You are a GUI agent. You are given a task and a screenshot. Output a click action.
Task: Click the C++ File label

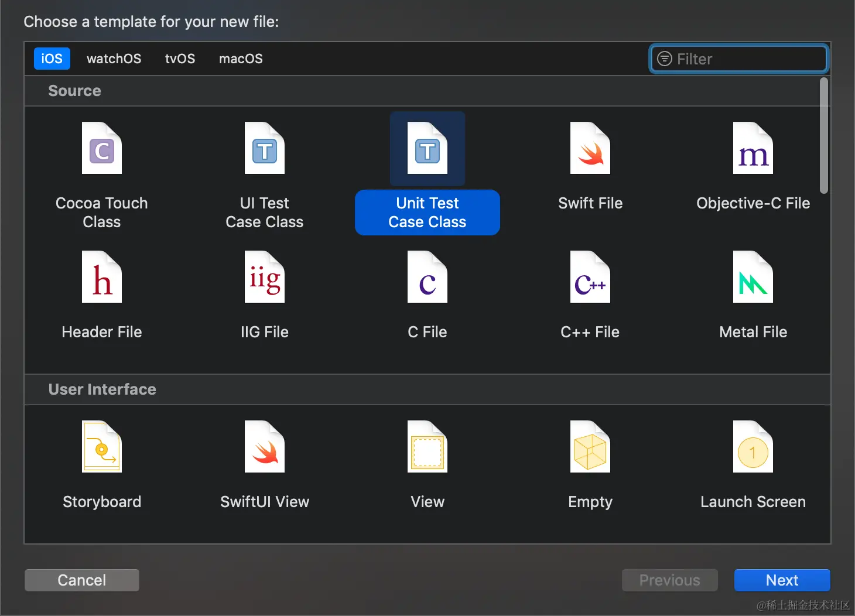590,332
